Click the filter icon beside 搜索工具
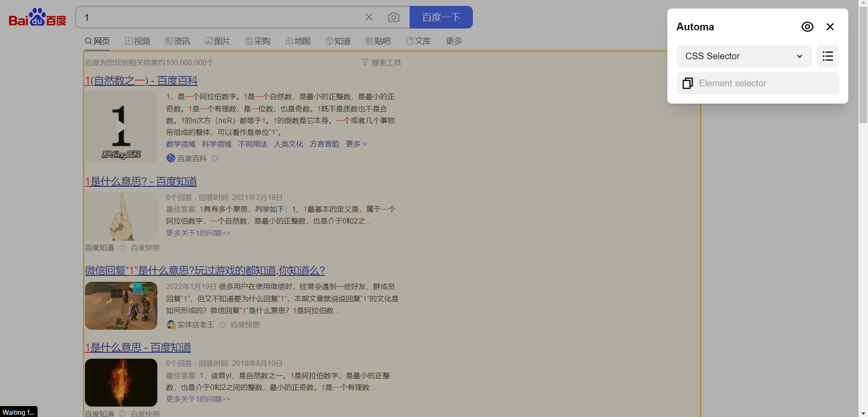Viewport: 868px width, 417px height. 365,62
